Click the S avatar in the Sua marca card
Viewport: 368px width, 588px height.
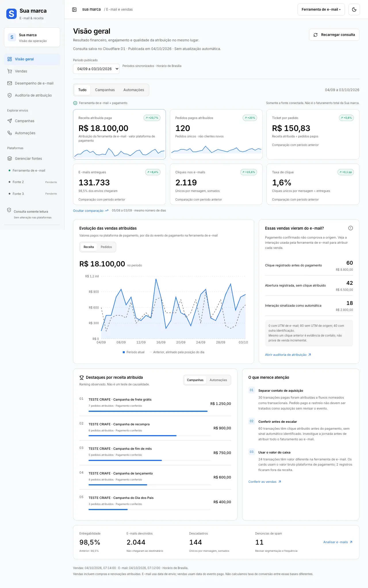(x=12, y=37)
